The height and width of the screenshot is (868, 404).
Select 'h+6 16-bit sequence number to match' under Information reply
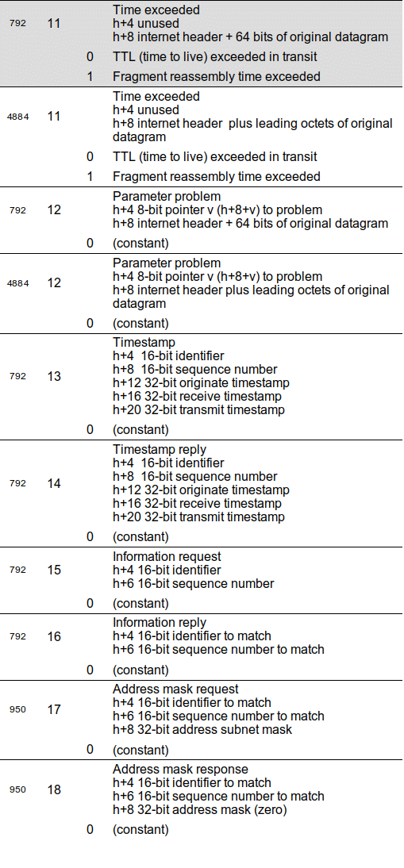218,649
